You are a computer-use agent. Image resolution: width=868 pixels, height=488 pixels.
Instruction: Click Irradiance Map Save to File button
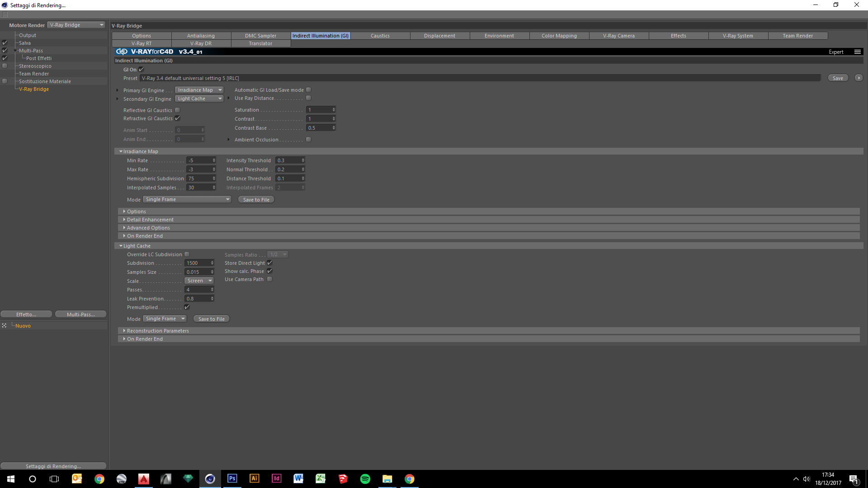pyautogui.click(x=256, y=200)
